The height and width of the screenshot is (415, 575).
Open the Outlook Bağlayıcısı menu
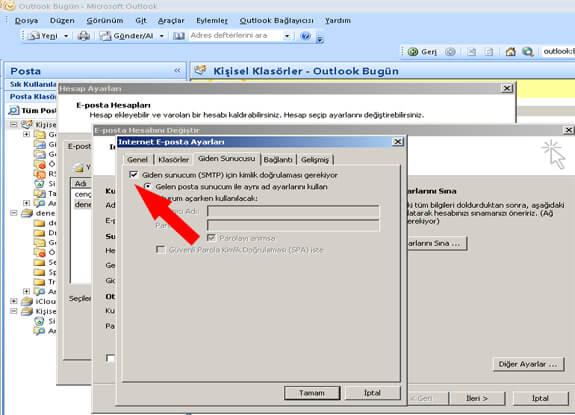click(x=276, y=21)
